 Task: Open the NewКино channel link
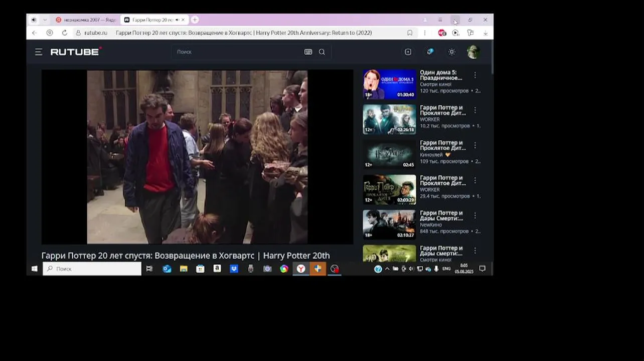point(431,225)
